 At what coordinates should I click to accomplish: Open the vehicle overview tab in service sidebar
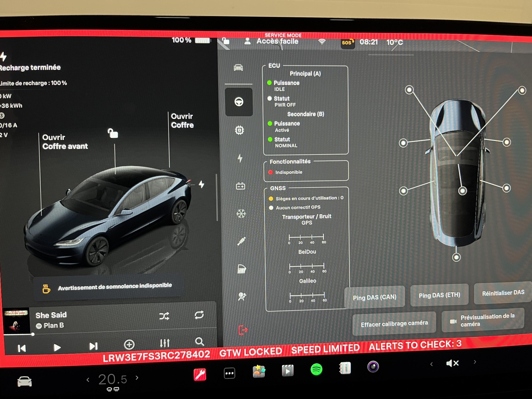(238, 68)
